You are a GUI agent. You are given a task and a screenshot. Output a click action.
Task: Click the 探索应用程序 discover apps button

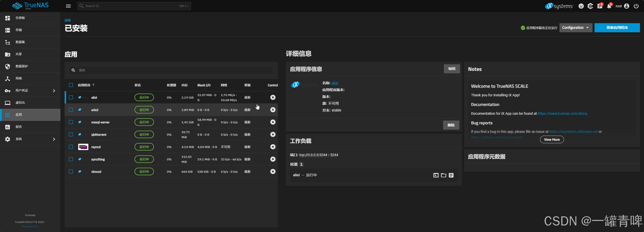(617, 28)
